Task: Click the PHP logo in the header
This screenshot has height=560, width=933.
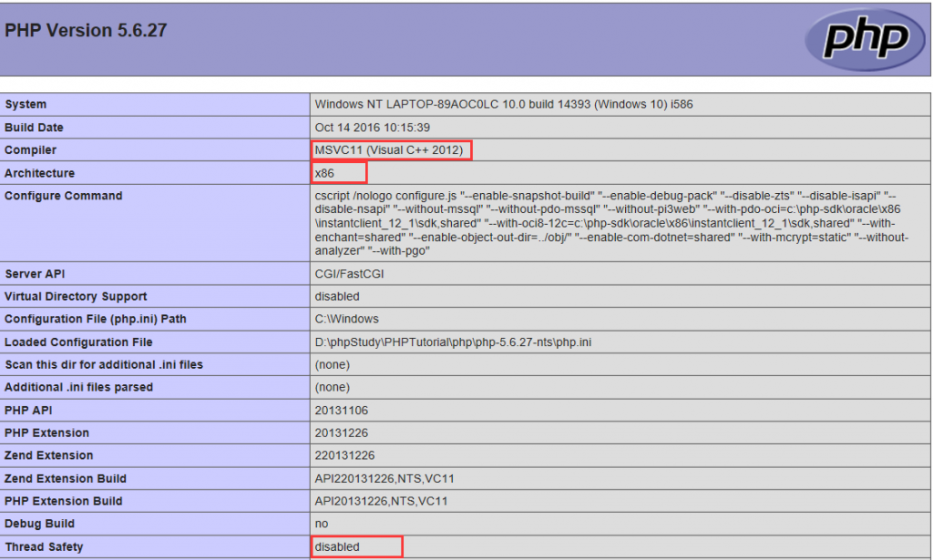Action: (866, 38)
